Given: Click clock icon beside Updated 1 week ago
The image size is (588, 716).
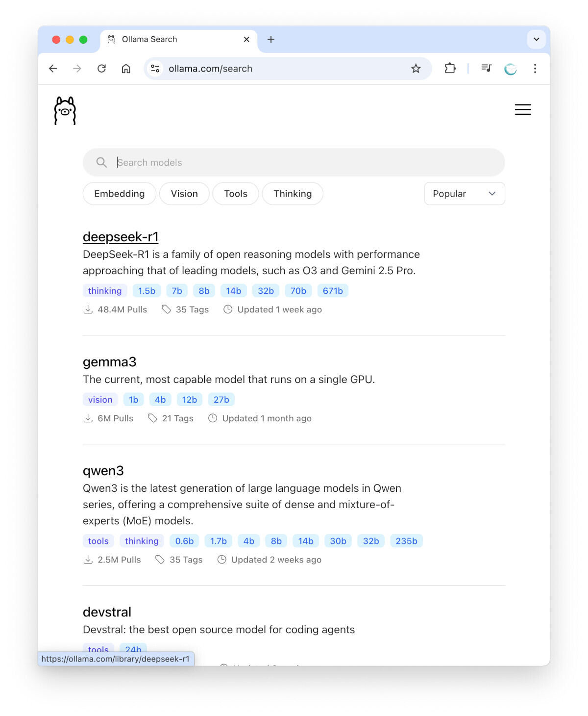Looking at the screenshot, I should tap(228, 309).
